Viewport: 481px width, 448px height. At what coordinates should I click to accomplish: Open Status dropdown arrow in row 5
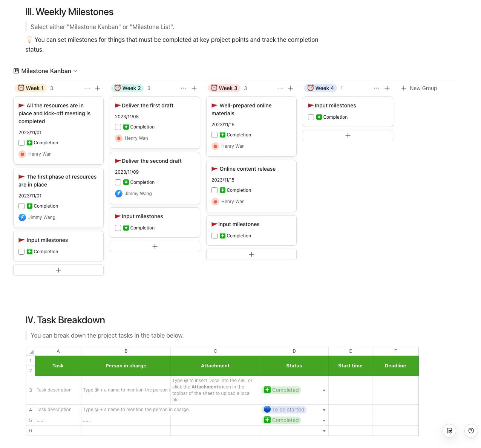click(324, 420)
